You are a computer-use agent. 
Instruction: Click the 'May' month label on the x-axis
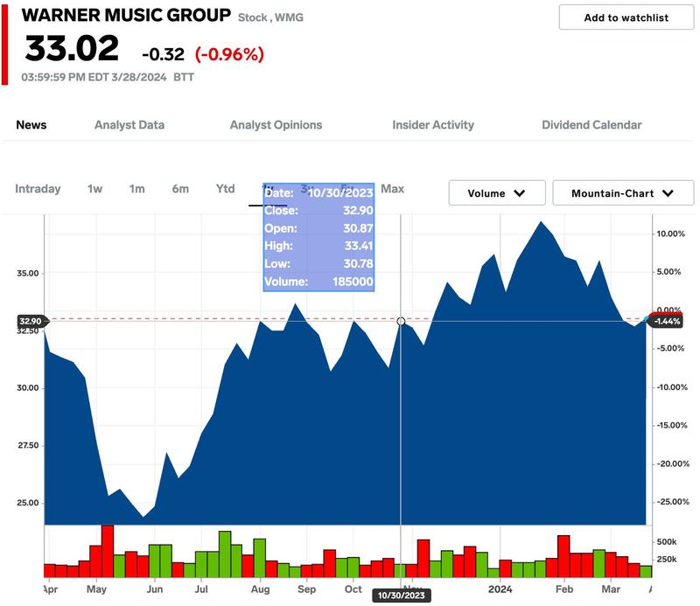pos(96,589)
